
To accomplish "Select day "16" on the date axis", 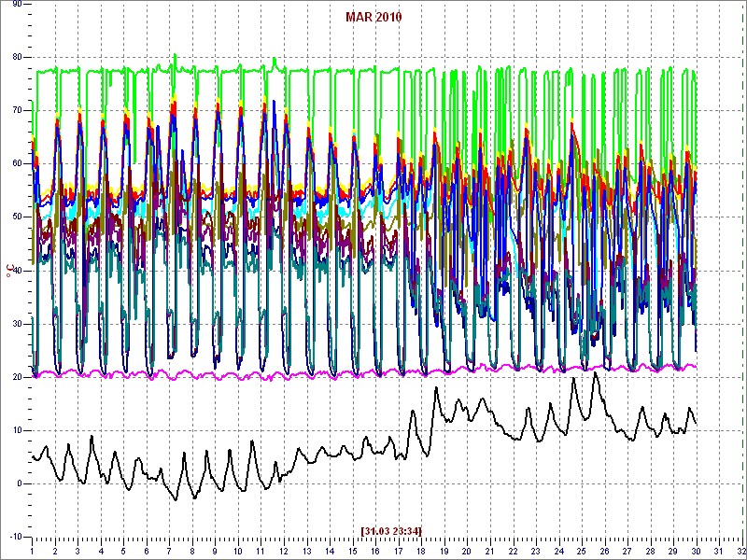I will click(x=375, y=551).
